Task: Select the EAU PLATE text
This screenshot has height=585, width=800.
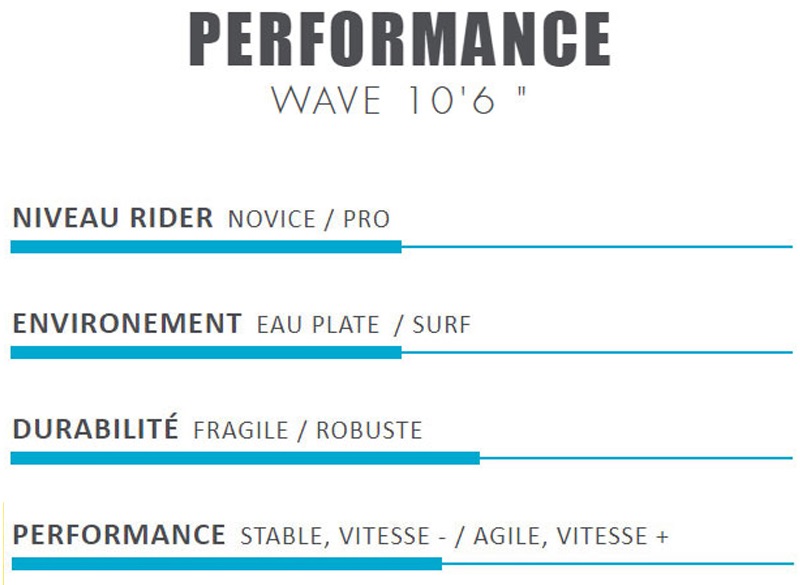Action: (318, 326)
